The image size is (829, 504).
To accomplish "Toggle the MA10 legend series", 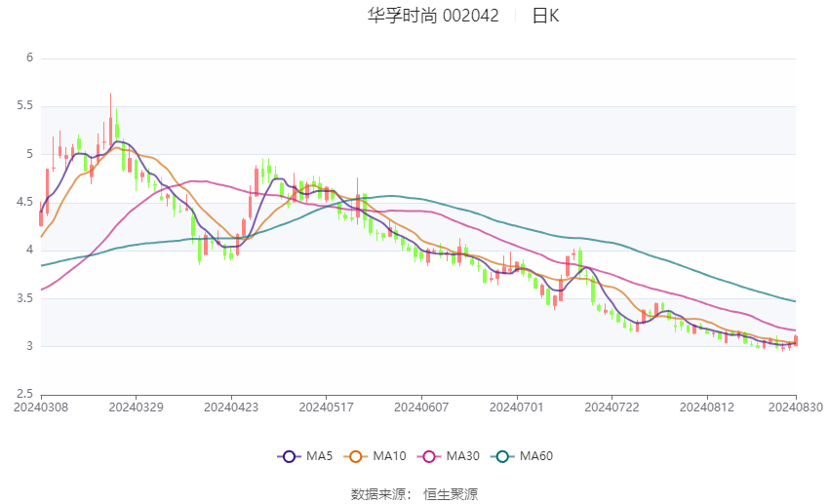I will [375, 456].
